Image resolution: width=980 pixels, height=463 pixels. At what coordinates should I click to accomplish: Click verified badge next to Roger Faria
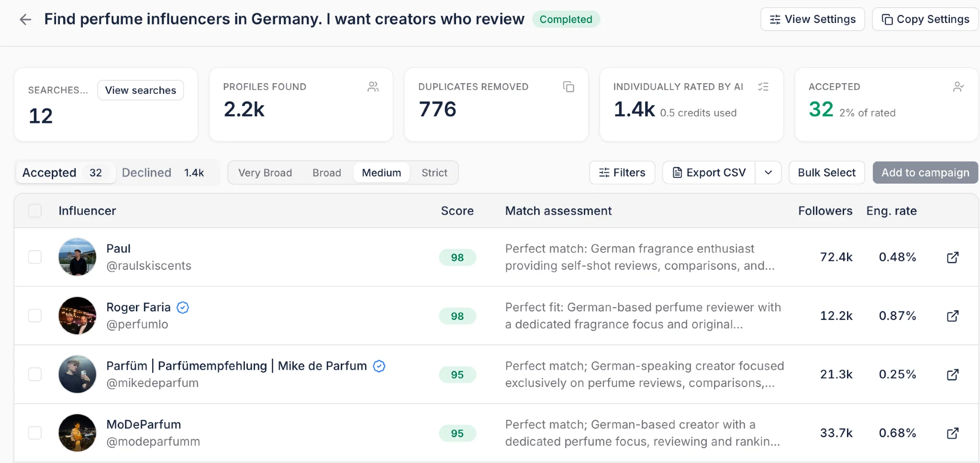183,308
